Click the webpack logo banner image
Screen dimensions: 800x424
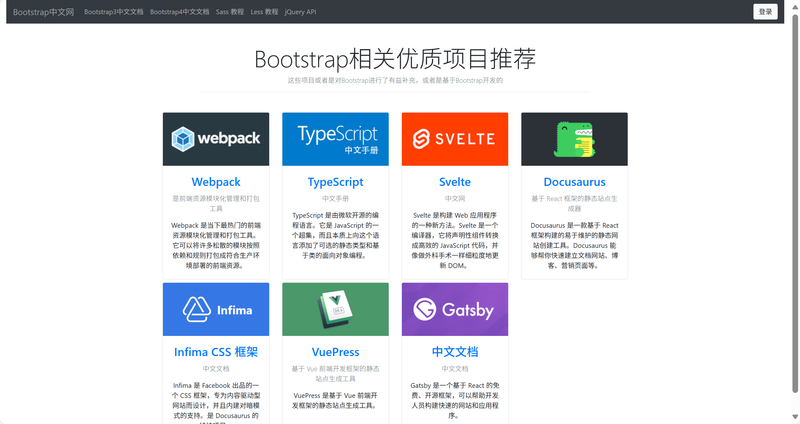coord(216,139)
